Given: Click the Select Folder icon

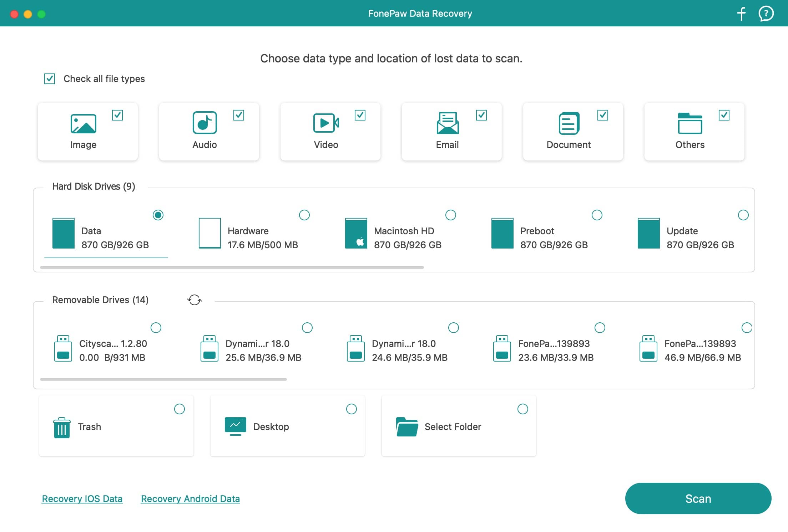Looking at the screenshot, I should point(407,427).
